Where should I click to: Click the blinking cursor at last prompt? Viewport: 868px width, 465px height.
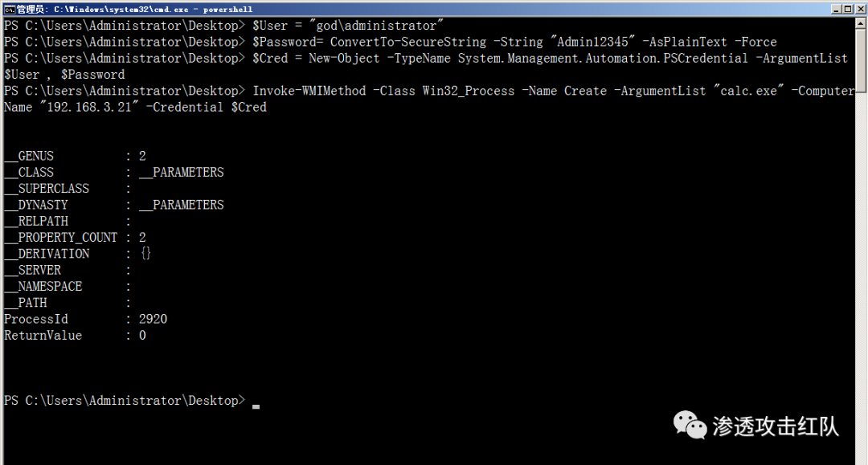(x=256, y=406)
